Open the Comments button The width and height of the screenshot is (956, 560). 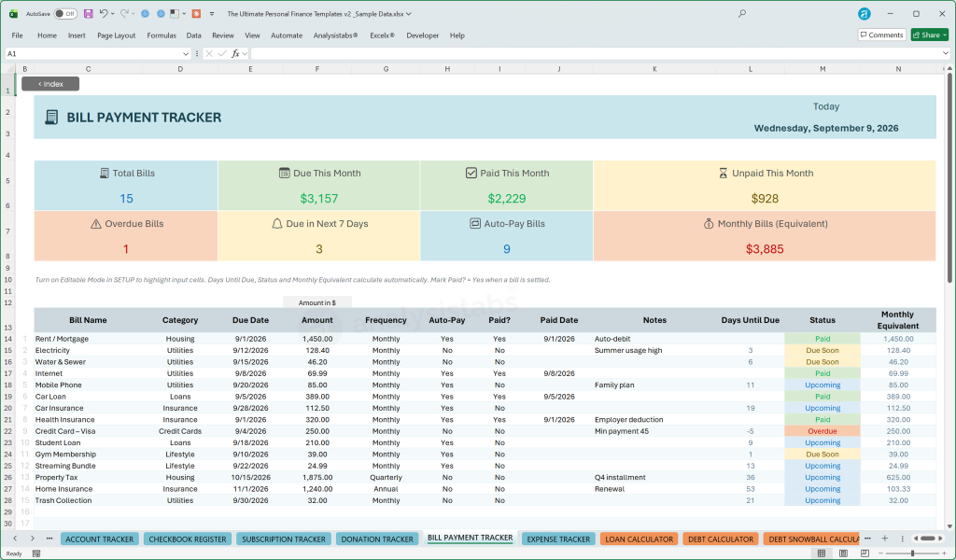[x=881, y=35]
